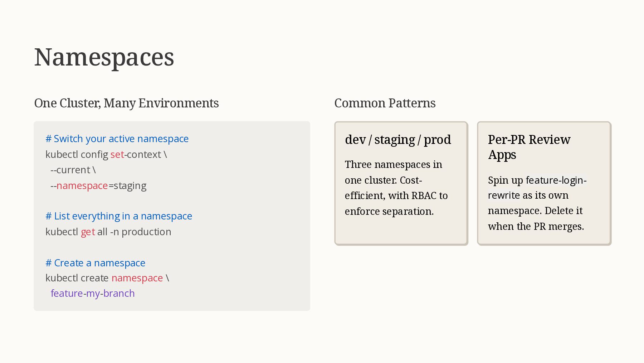644x363 pixels.
Task: Click the RBAC to enforce separation text
Action: pyautogui.click(x=396, y=203)
